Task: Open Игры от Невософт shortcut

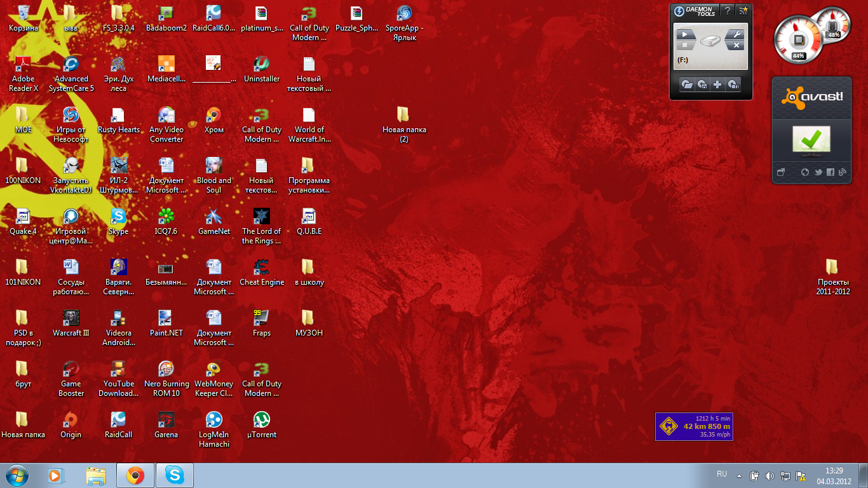Action: [x=71, y=124]
